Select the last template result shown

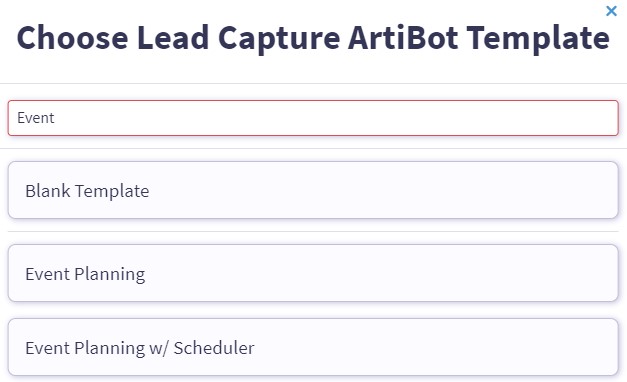point(313,347)
